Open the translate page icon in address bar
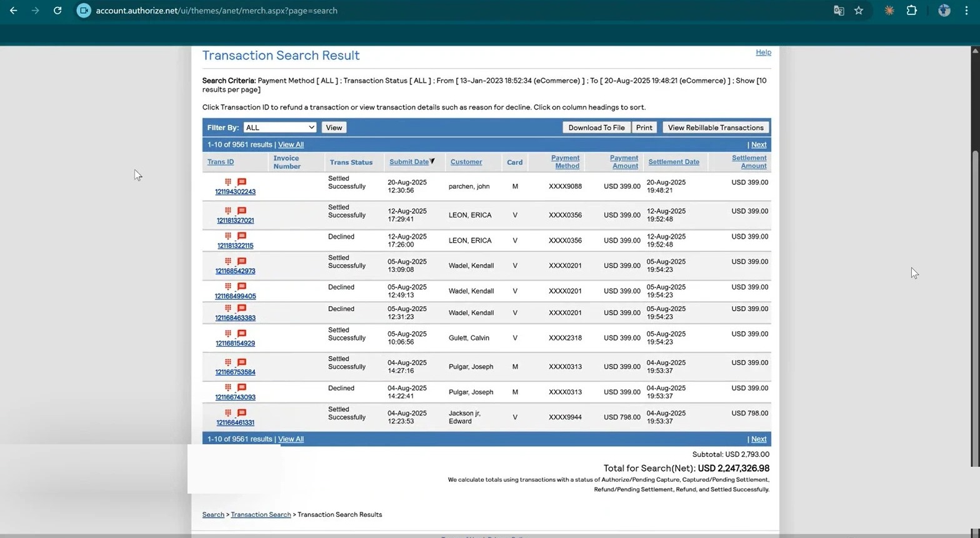The image size is (980, 538). 839,11
